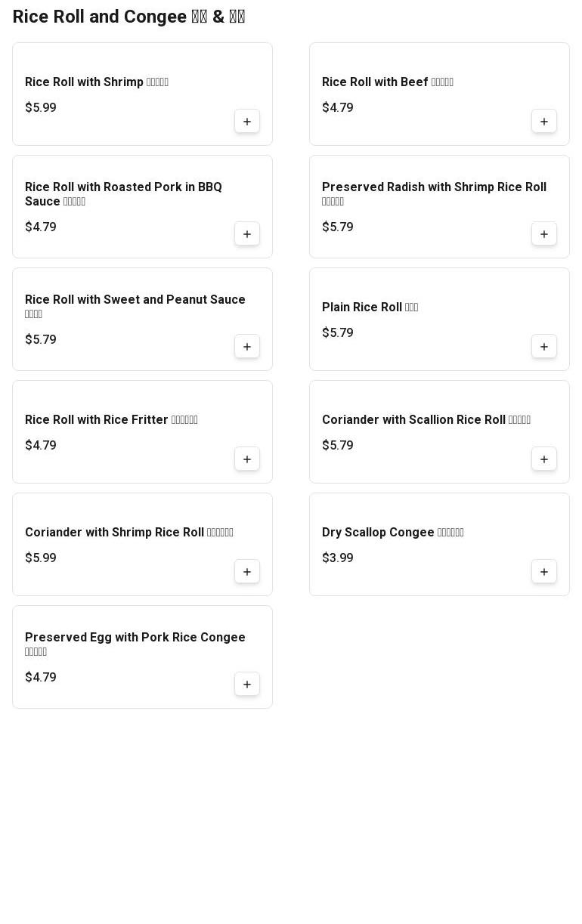Add Rice Roll with Shrimp to cart
The height and width of the screenshot is (924, 582).
[247, 122]
